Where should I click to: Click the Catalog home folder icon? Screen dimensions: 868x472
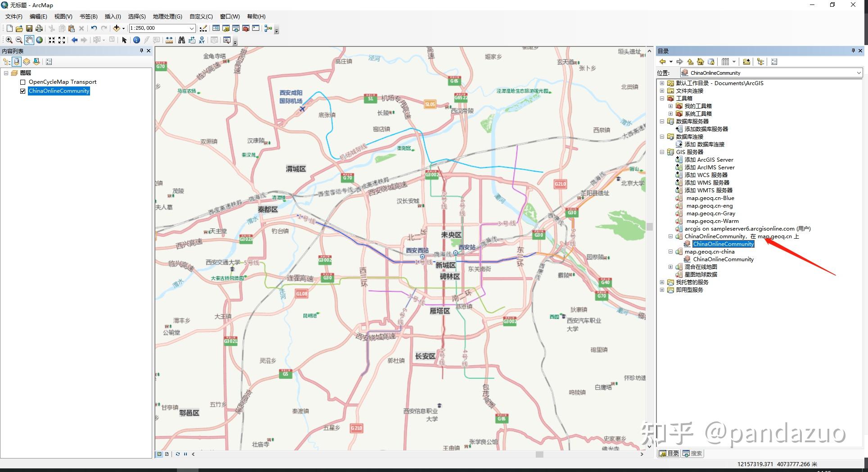coord(701,61)
